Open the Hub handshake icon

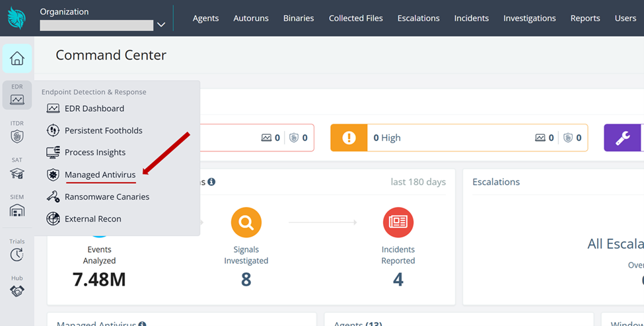pos(17,288)
